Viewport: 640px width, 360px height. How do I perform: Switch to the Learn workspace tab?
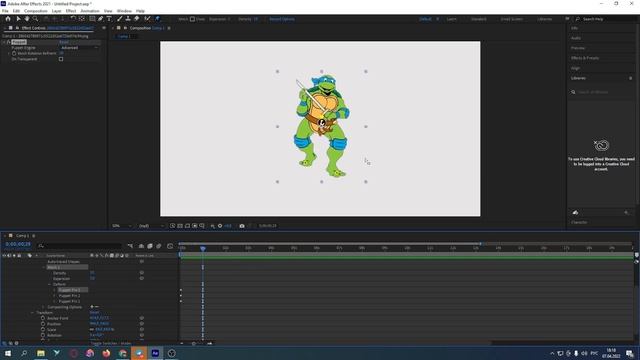[x=451, y=19]
